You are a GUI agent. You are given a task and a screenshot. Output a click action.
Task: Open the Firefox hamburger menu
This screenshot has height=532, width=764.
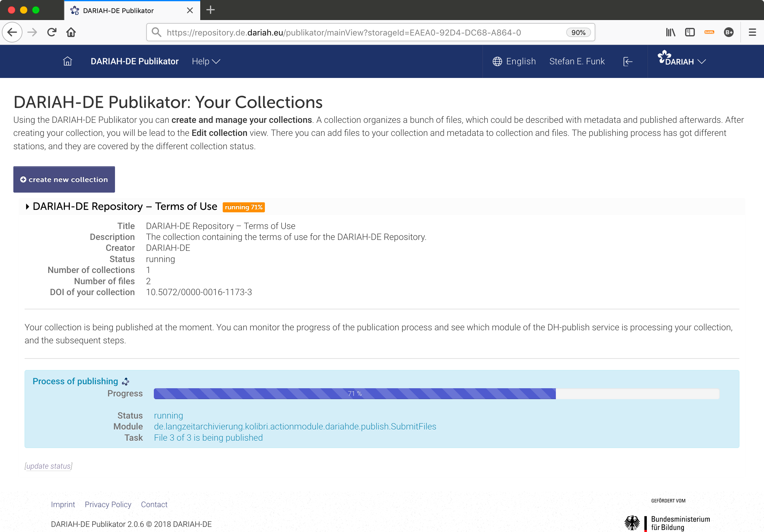click(752, 32)
